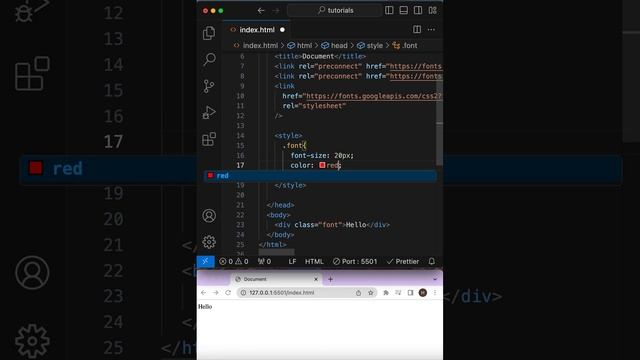Click the Document title text on line 6
The width and height of the screenshot is (640, 360).
(318, 56)
